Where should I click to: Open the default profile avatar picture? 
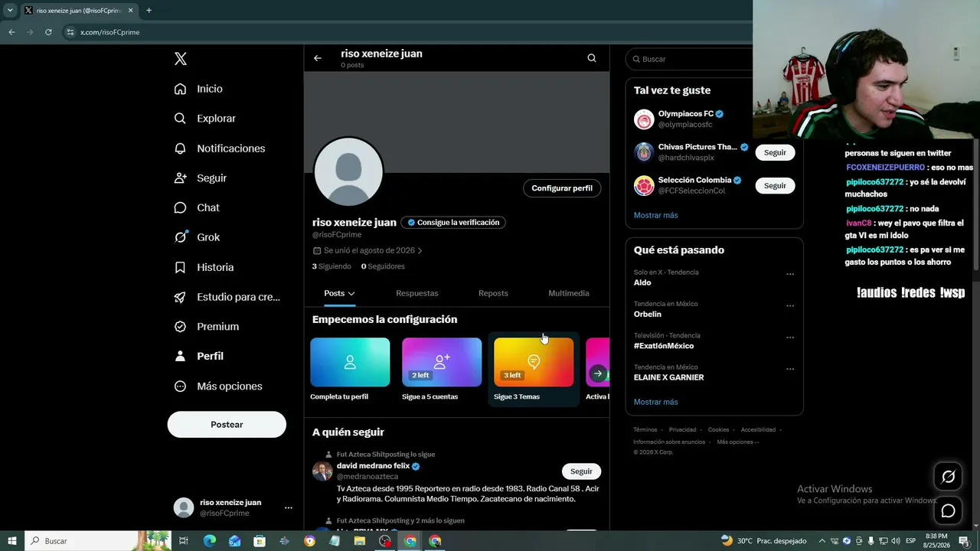348,171
